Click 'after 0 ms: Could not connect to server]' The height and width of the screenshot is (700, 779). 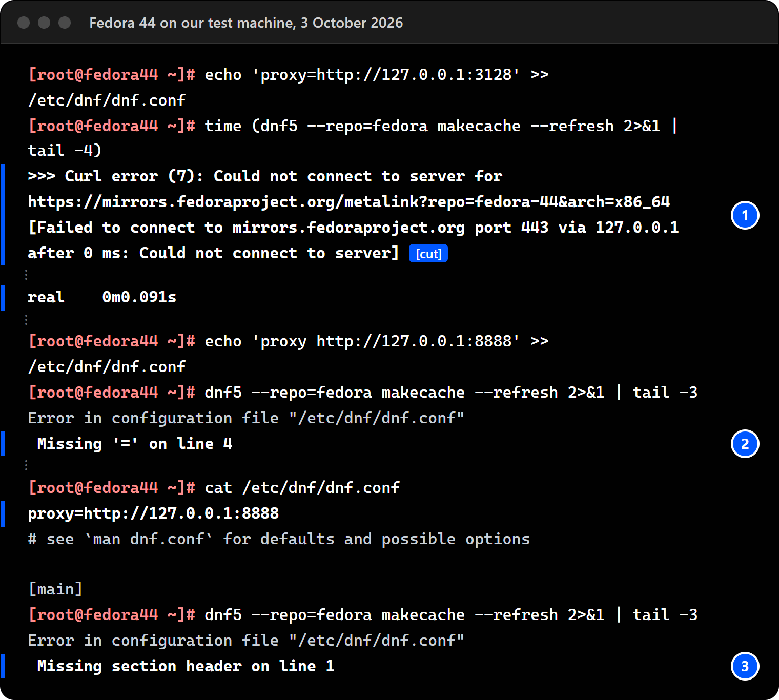[x=213, y=253]
